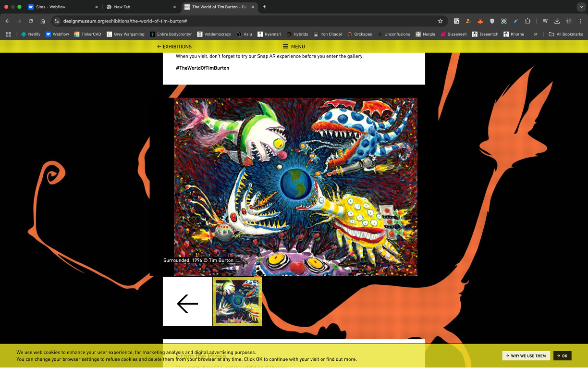Open the Votdemocracy bookmark
The height and width of the screenshot is (368, 588).
coord(214,34)
